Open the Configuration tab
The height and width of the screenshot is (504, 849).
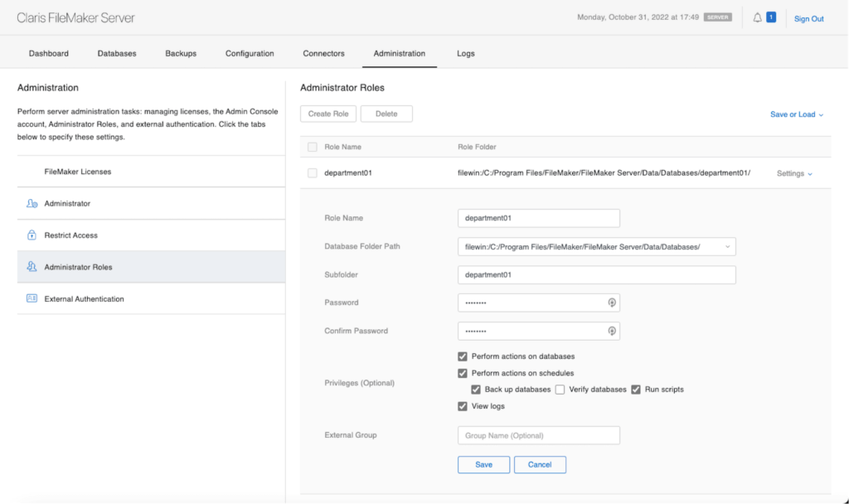pyautogui.click(x=250, y=53)
